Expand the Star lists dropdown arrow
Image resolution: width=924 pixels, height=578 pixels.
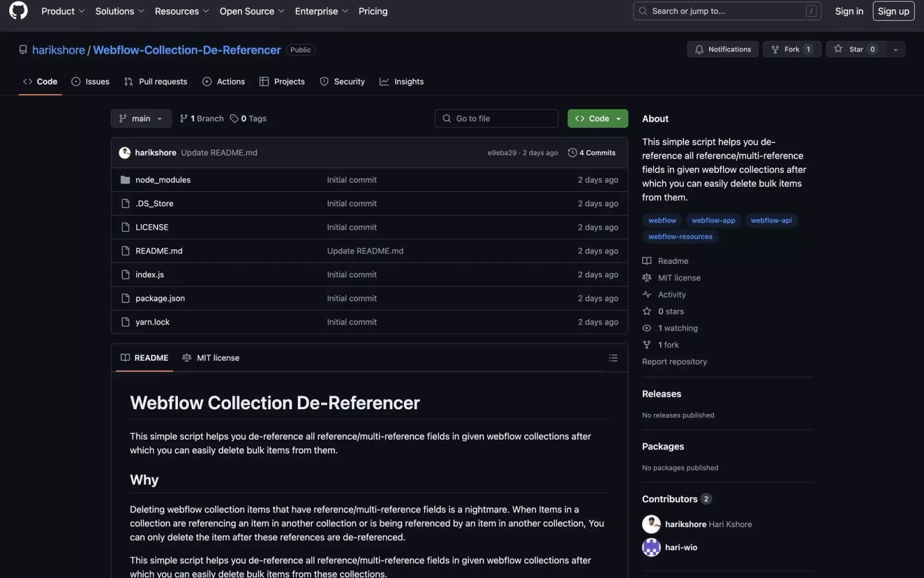pos(896,50)
